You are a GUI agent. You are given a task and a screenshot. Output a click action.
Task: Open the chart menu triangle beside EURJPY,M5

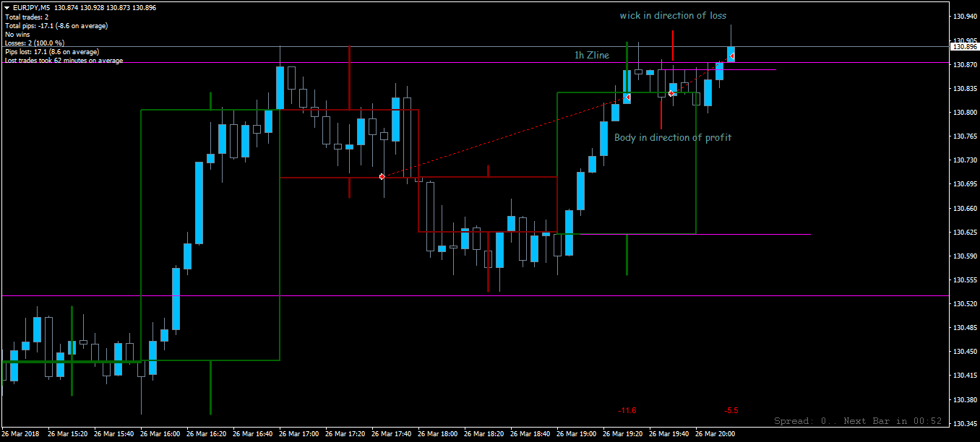[7, 7]
